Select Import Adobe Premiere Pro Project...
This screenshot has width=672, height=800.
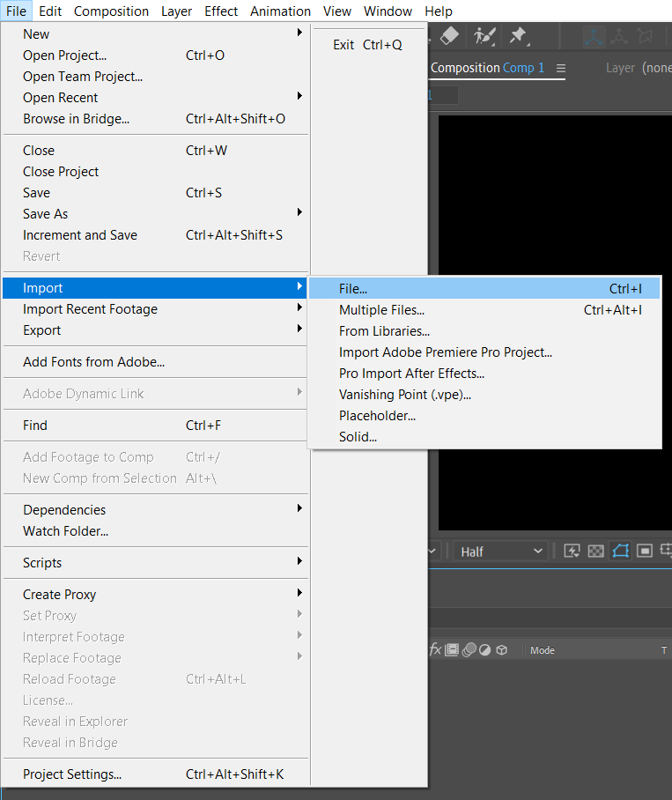point(484,352)
